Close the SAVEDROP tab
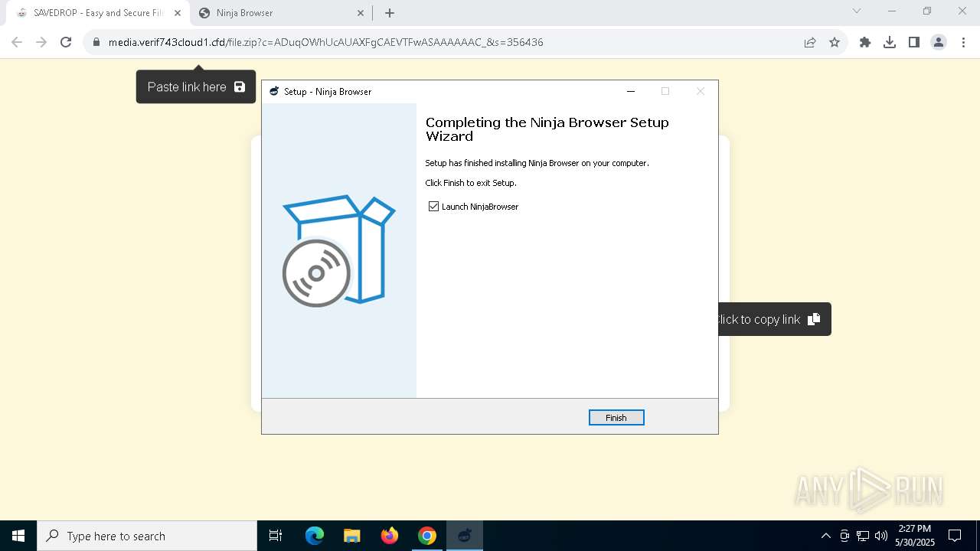The width and height of the screenshot is (980, 551). [178, 13]
